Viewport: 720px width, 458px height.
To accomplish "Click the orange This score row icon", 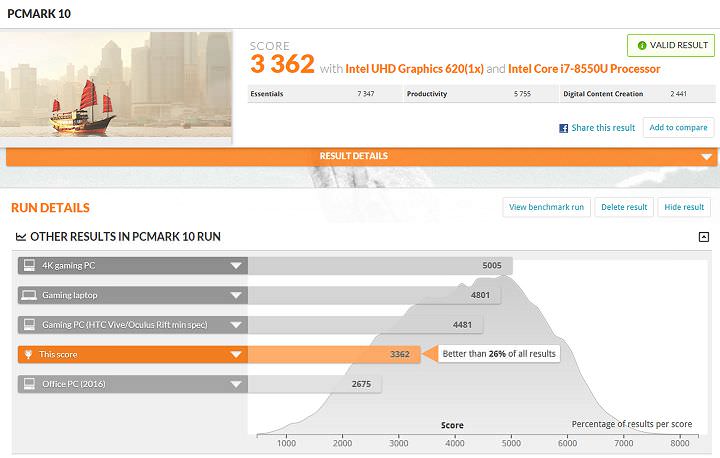I will pyautogui.click(x=30, y=354).
